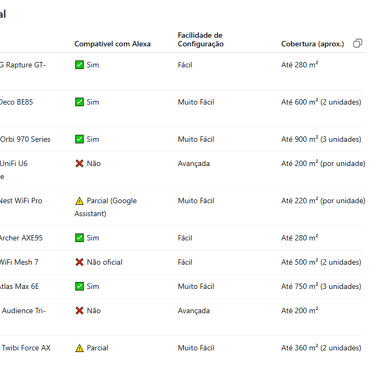Viewport: 375px width, 366px height.
Task: Click Até 600 m² (2 unidades) cell
Action: [x=321, y=102]
